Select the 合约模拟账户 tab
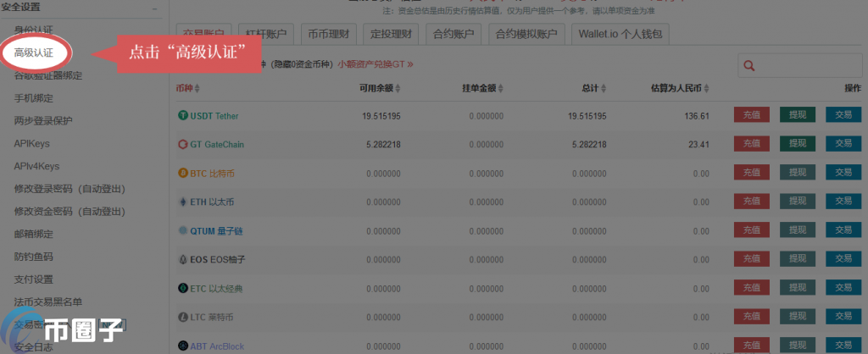 [x=526, y=34]
